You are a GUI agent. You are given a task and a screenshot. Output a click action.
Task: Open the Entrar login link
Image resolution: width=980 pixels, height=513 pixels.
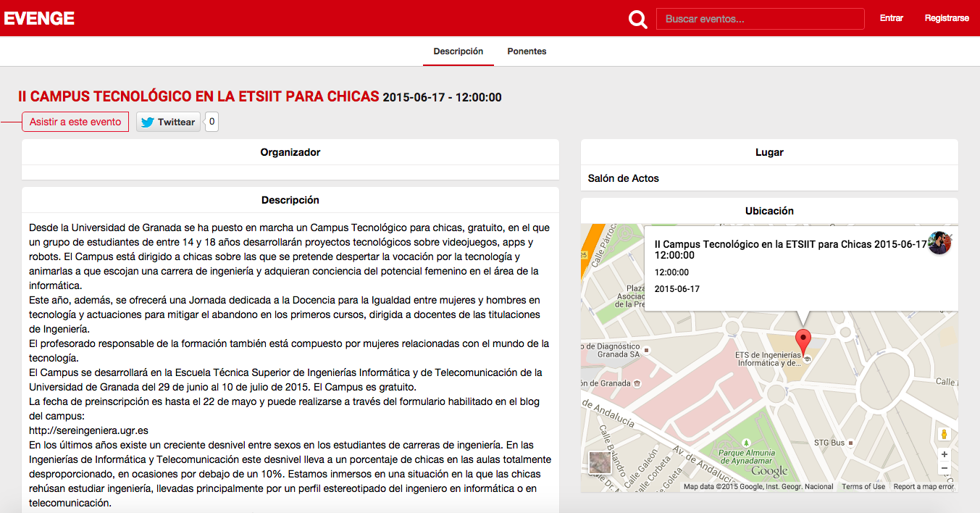891,18
